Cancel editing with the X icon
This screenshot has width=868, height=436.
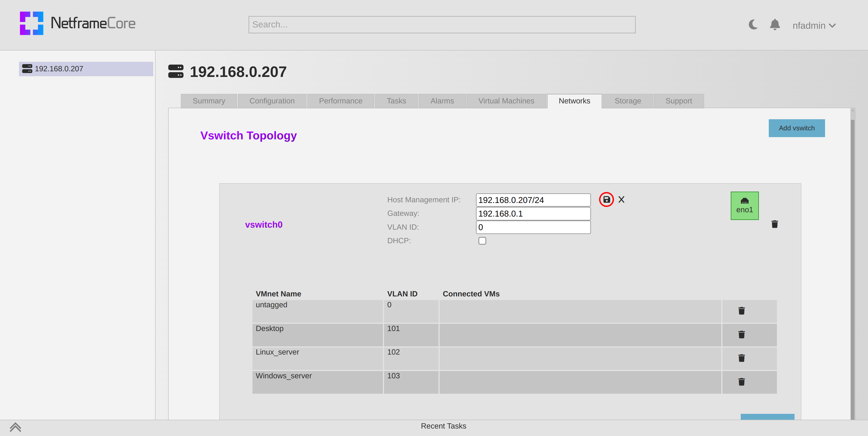pos(621,200)
